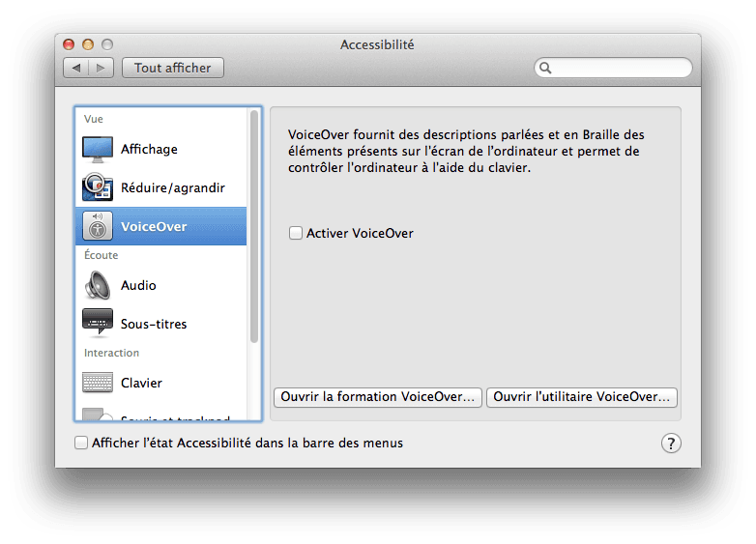
Task: Select VoiceOver label in the sidebar
Action: 154,226
